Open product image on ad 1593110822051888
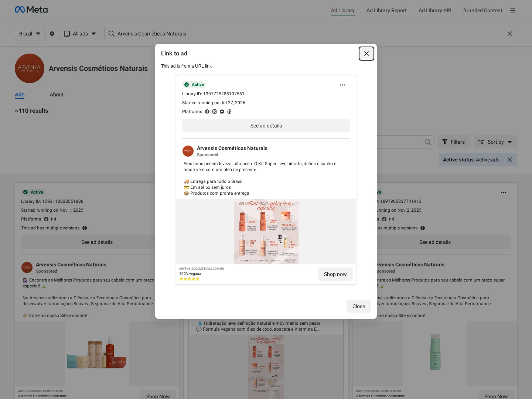Screen dimensions: 532x399 [x=97, y=354]
